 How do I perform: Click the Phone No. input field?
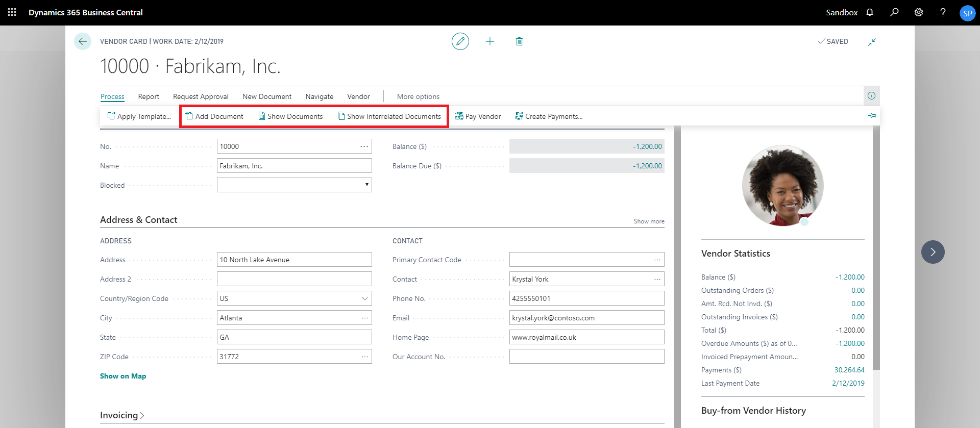[586, 298]
